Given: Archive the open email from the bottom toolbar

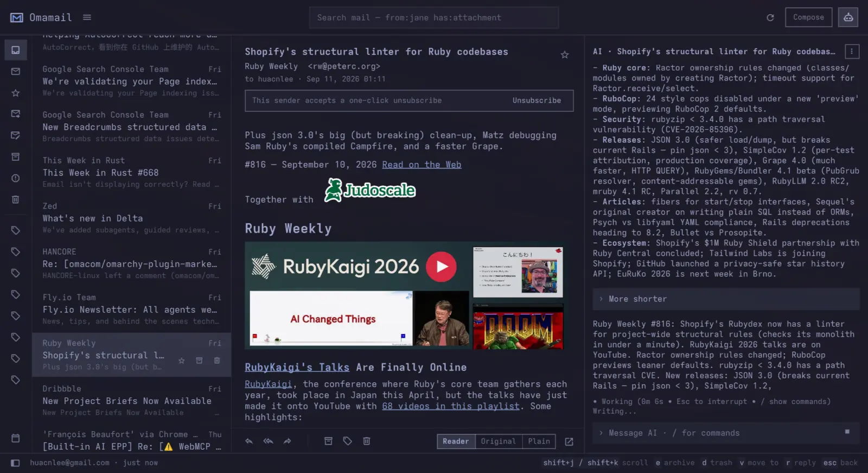Looking at the screenshot, I should (x=328, y=442).
